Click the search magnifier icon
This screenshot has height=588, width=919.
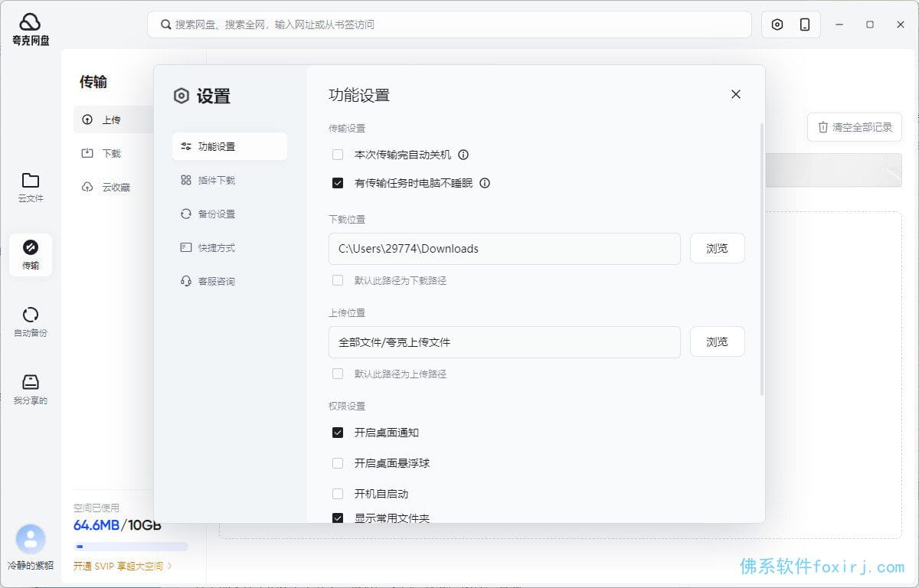tap(165, 24)
